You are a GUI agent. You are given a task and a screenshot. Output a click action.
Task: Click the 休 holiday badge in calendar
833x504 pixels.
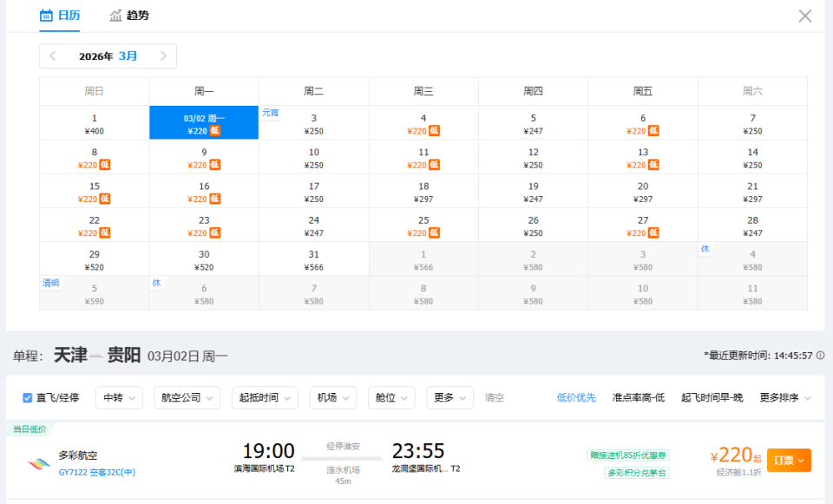pyautogui.click(x=705, y=249)
